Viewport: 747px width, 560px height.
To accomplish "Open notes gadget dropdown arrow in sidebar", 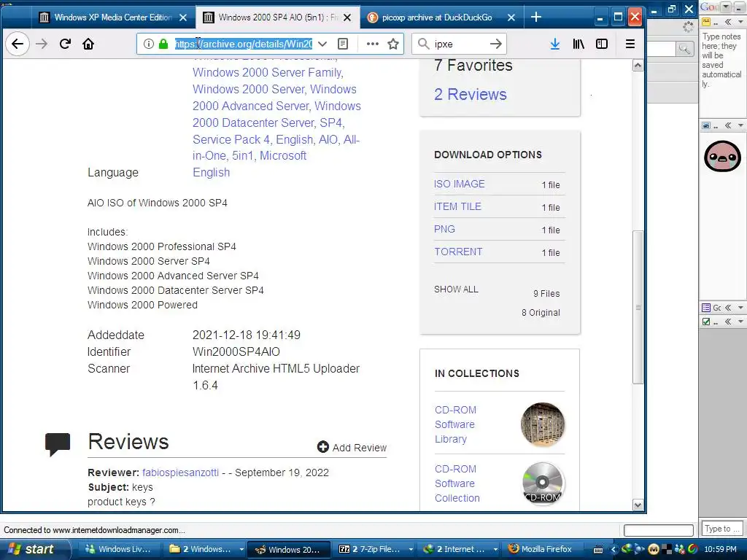I will [740, 22].
